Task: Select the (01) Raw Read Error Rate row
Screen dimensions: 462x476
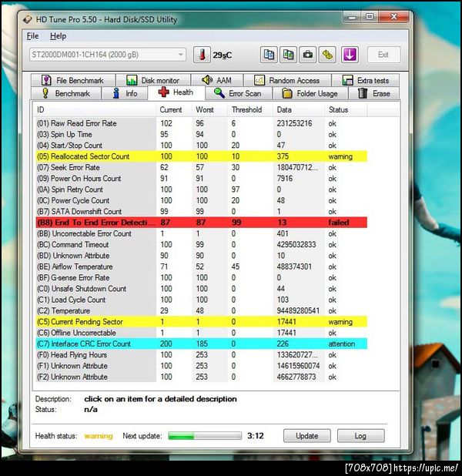Action: pos(201,123)
